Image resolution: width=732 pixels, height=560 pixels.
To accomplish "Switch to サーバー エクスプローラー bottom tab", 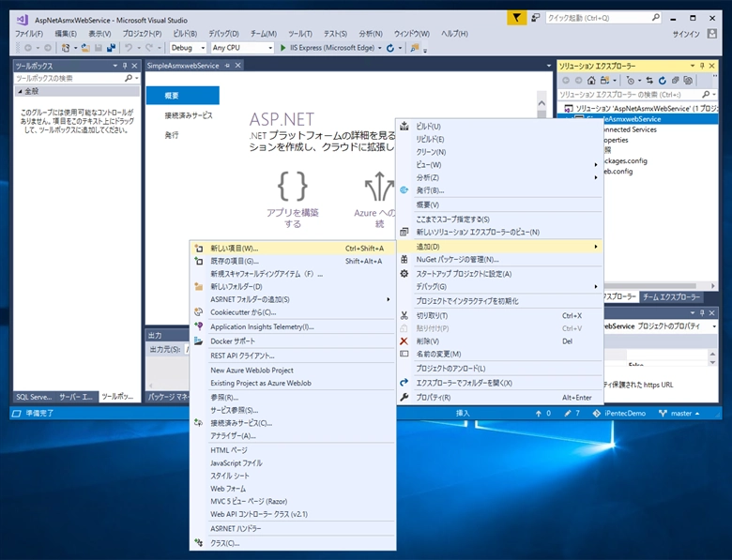I will pyautogui.click(x=76, y=397).
